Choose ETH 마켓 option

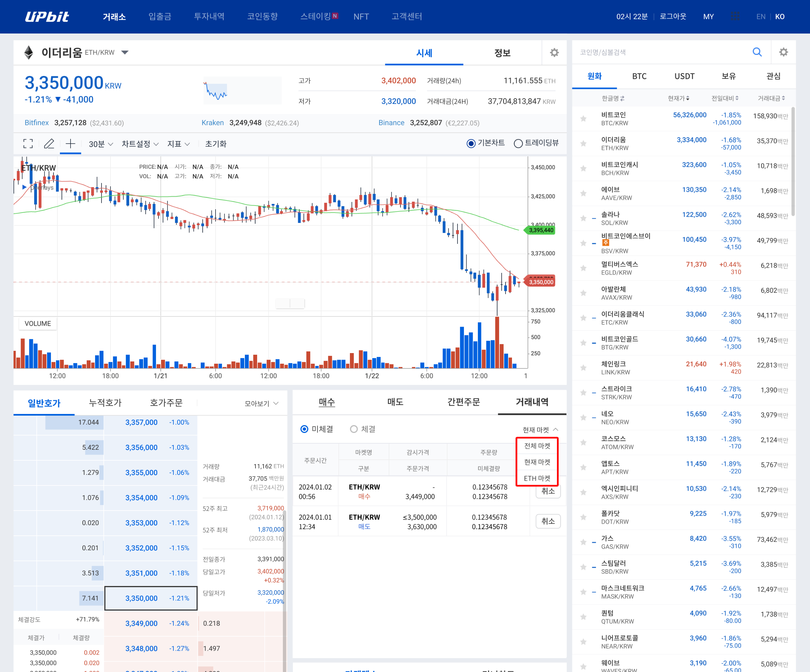[537, 478]
